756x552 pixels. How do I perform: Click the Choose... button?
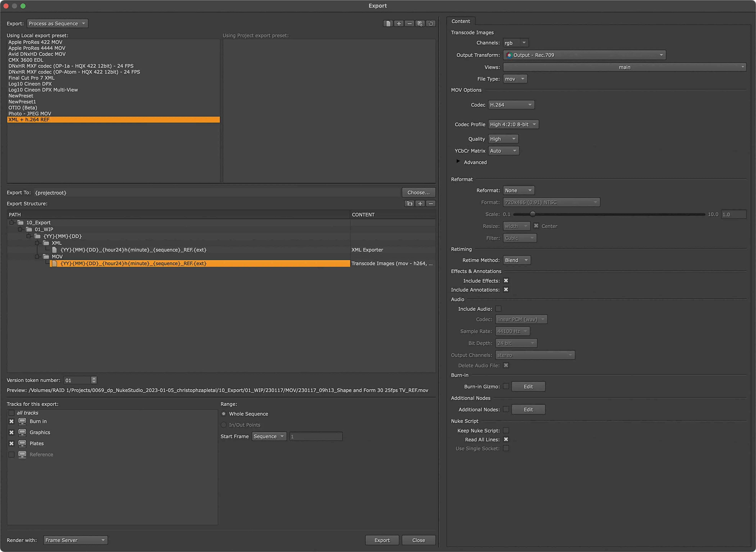[418, 192]
